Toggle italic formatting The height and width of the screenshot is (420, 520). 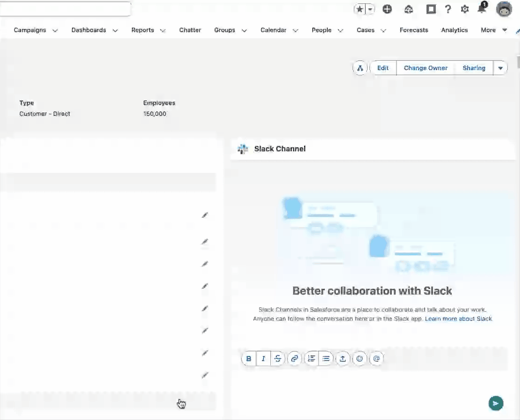[263, 358]
